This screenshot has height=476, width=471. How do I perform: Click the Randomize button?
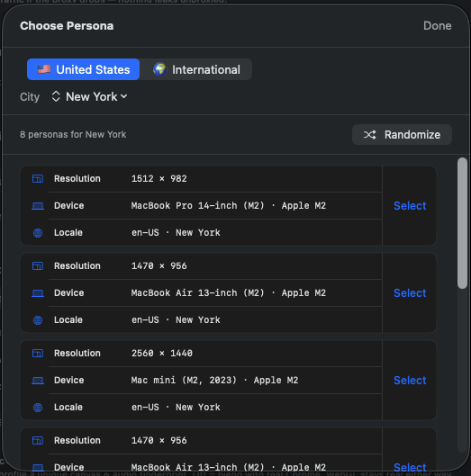(402, 134)
